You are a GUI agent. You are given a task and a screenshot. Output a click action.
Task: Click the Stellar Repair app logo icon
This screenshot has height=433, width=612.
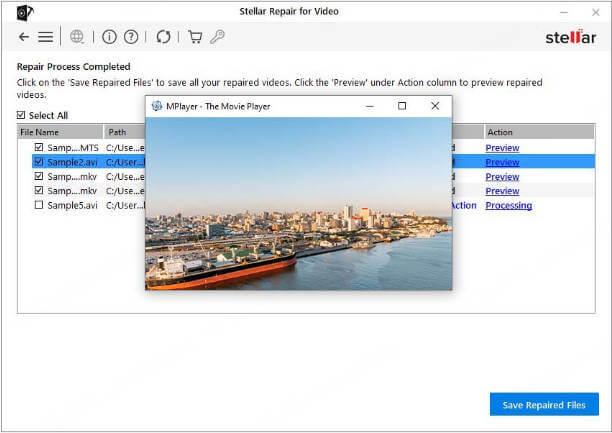point(24,11)
